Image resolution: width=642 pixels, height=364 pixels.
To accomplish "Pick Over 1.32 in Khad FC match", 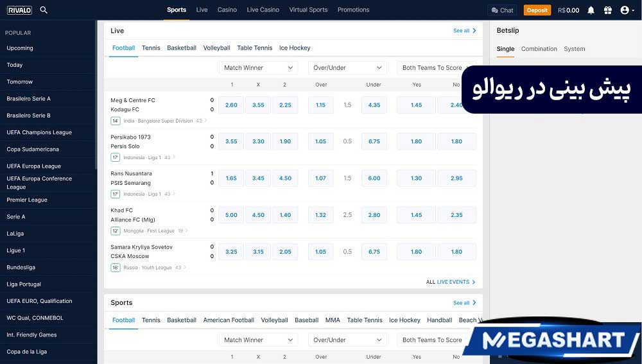I will 320,215.
